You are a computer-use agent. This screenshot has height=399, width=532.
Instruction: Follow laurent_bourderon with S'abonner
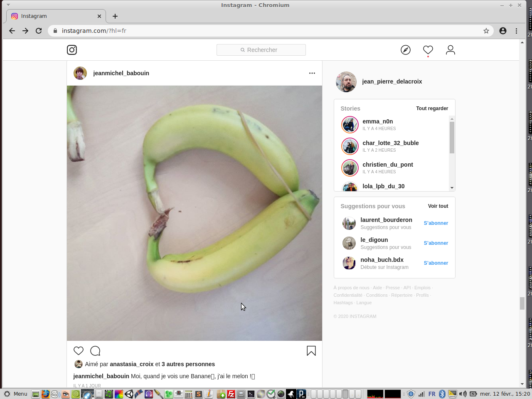(x=436, y=223)
